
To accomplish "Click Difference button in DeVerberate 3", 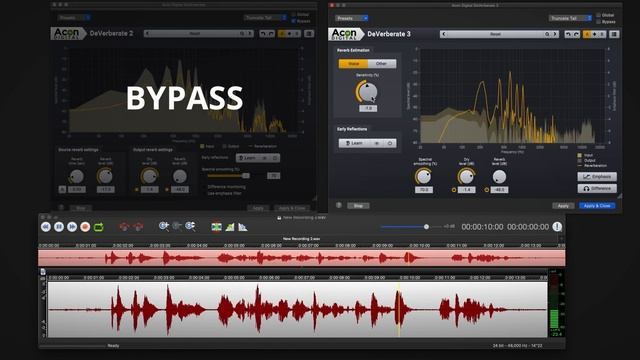I will [x=597, y=189].
